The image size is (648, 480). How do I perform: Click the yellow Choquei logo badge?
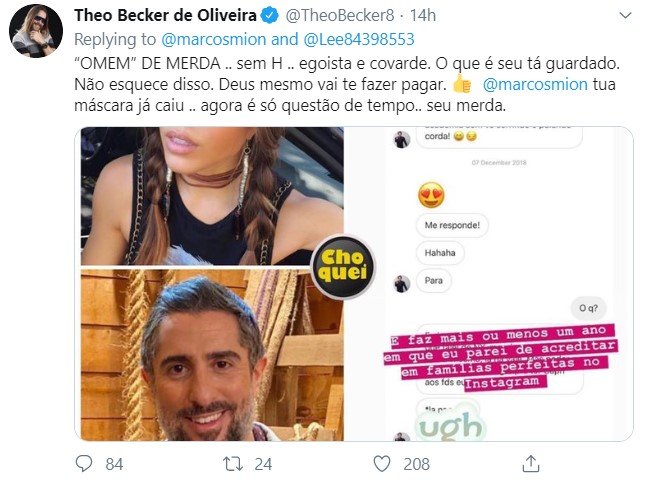pyautogui.click(x=343, y=266)
